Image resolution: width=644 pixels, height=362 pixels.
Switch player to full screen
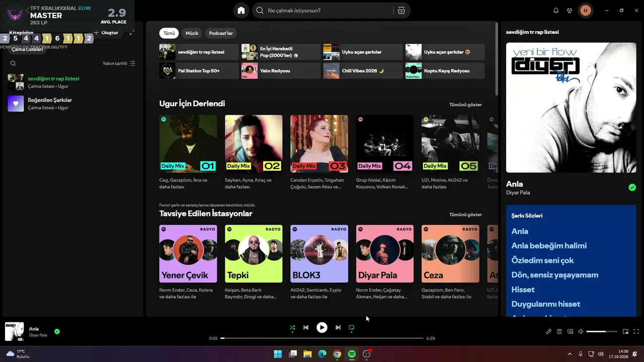(x=636, y=332)
